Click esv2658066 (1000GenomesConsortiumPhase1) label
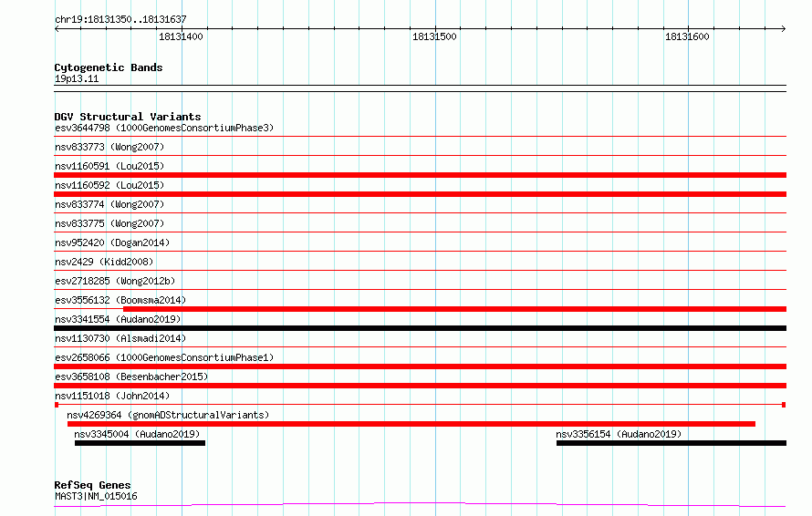Image resolution: width=812 pixels, height=516 pixels. (164, 357)
